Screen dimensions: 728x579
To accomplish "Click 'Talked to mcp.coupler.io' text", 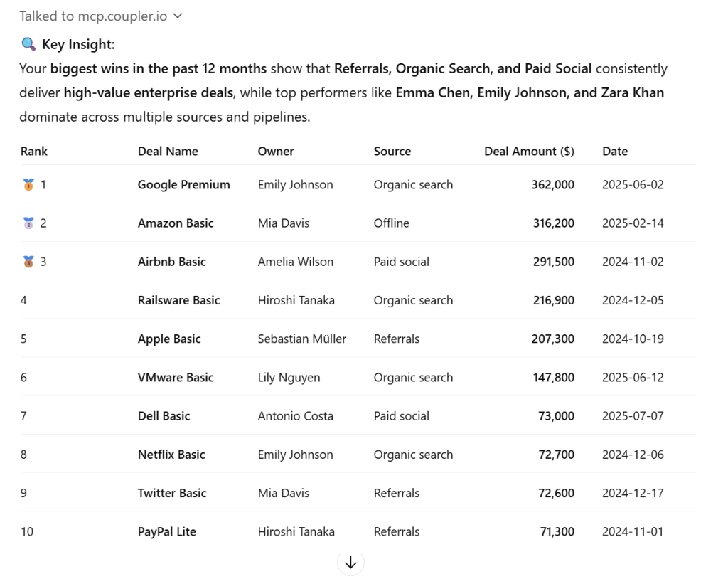I will (x=93, y=16).
